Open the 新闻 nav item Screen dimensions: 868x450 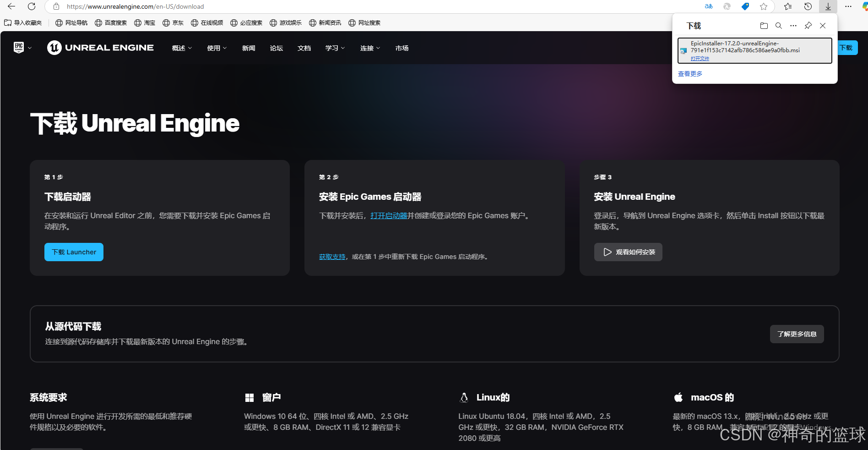[x=249, y=48]
